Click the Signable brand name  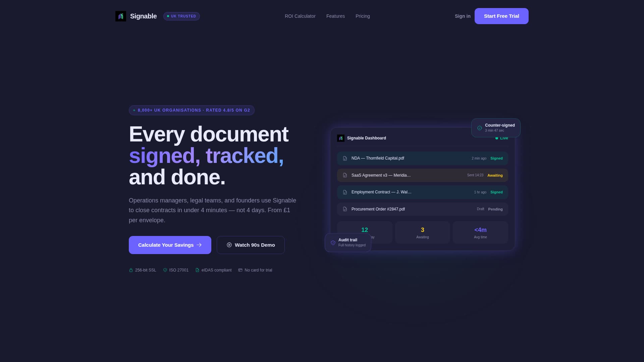coord(143,16)
